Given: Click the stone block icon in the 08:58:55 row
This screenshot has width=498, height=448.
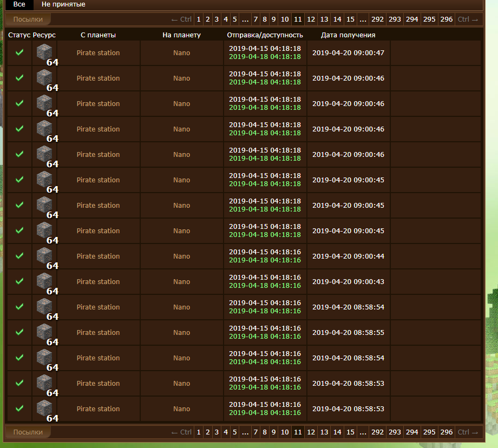Looking at the screenshot, I should coord(44,332).
